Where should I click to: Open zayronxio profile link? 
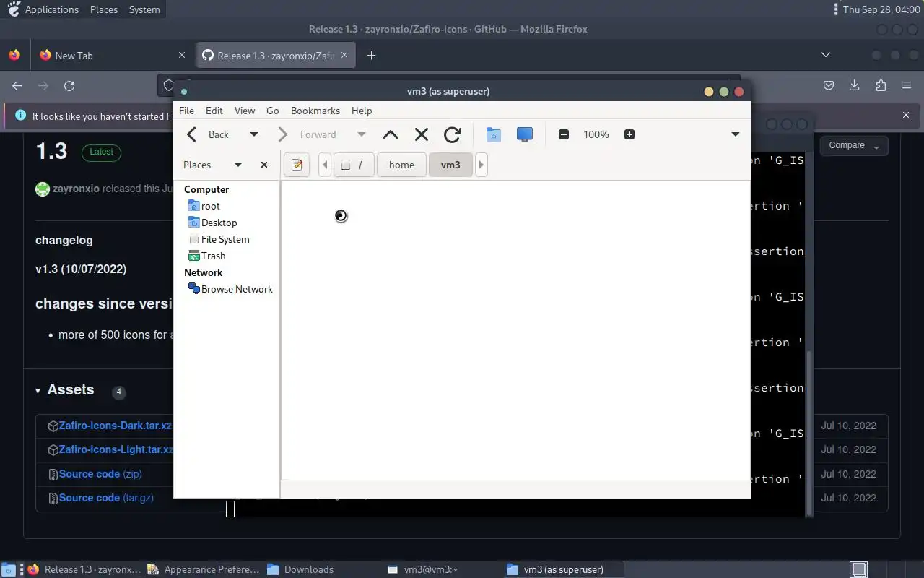point(76,189)
